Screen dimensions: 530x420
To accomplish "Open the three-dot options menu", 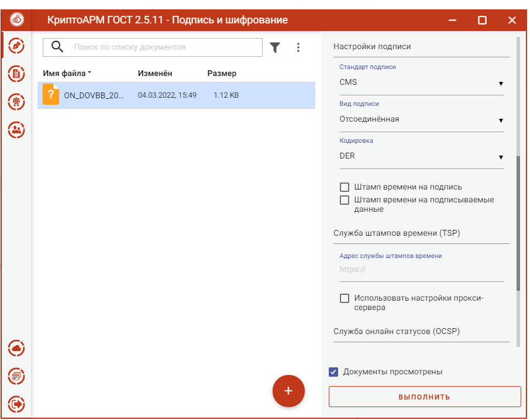I will pos(298,47).
